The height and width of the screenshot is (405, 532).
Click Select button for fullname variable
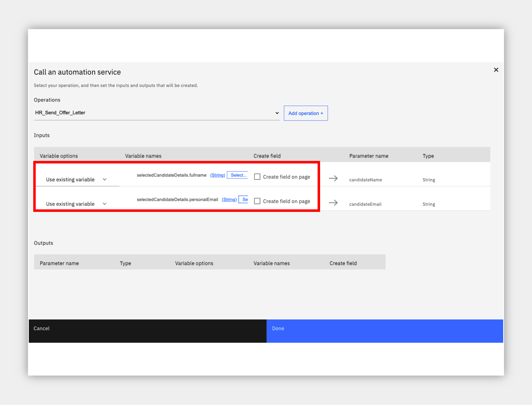click(x=238, y=175)
